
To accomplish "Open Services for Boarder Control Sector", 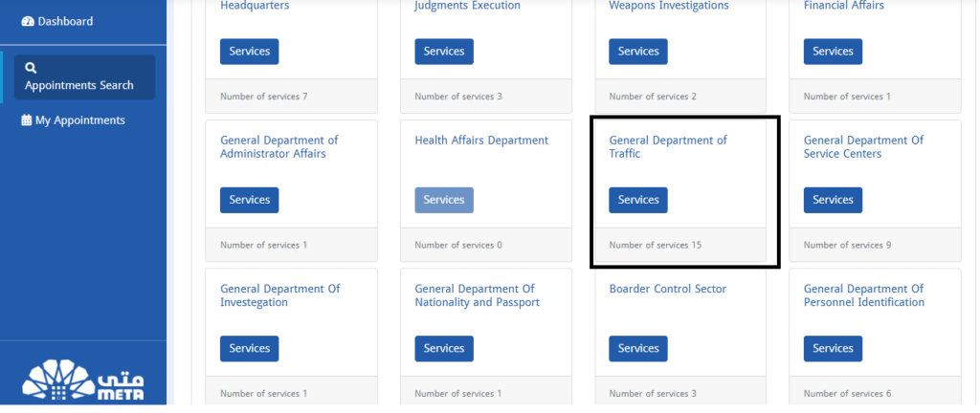I will 637,348.
